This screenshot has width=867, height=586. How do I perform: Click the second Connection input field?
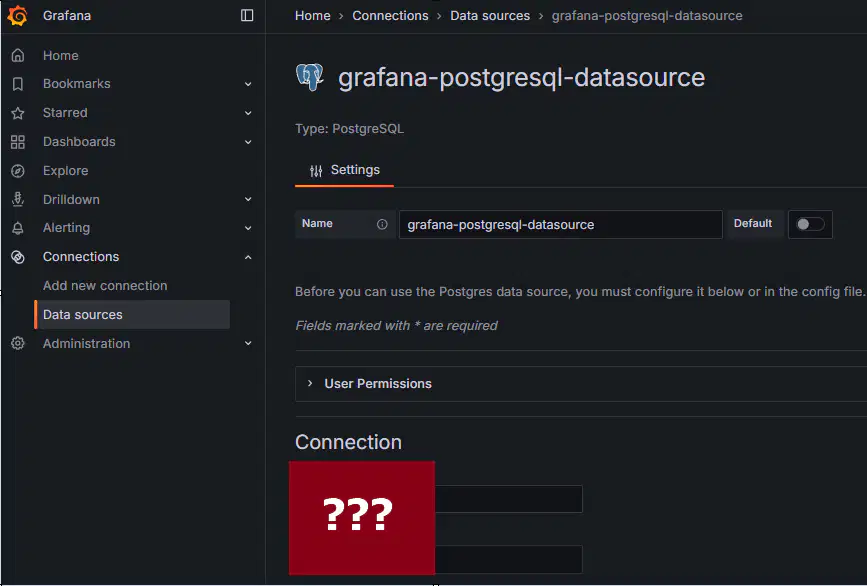pos(509,559)
